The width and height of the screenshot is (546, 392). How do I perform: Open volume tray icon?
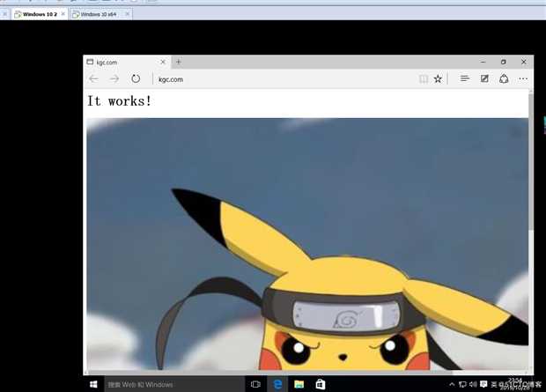pos(473,384)
